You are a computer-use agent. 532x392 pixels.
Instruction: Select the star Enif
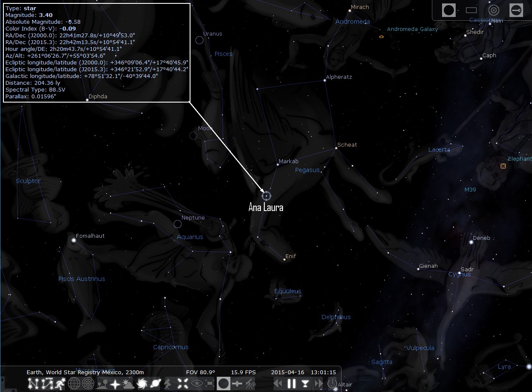click(x=285, y=259)
